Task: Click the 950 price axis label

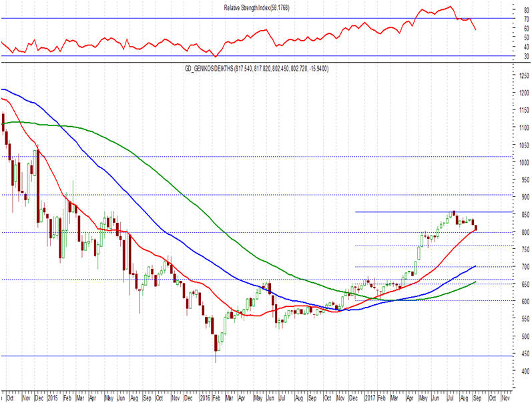Action: click(x=525, y=180)
